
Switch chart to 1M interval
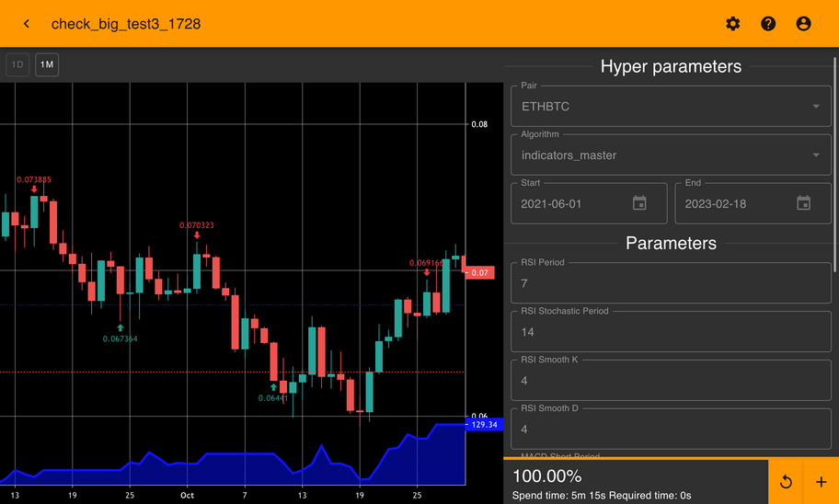[x=47, y=65]
